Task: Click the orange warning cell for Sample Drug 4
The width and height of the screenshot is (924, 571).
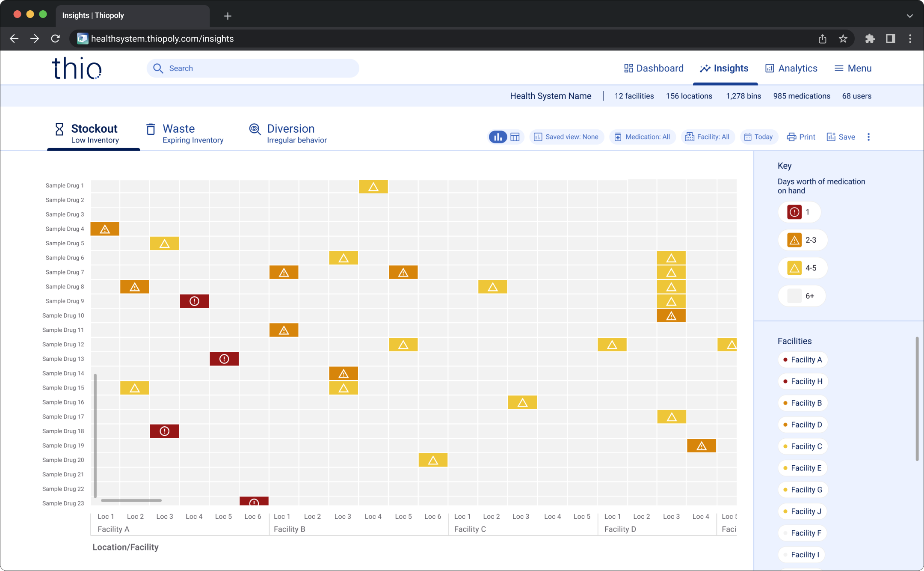Action: pyautogui.click(x=105, y=229)
